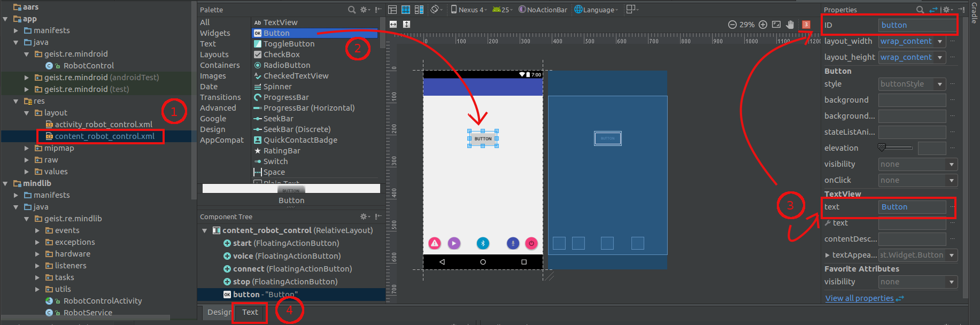
Task: Click View all properties link
Action: pos(859,298)
